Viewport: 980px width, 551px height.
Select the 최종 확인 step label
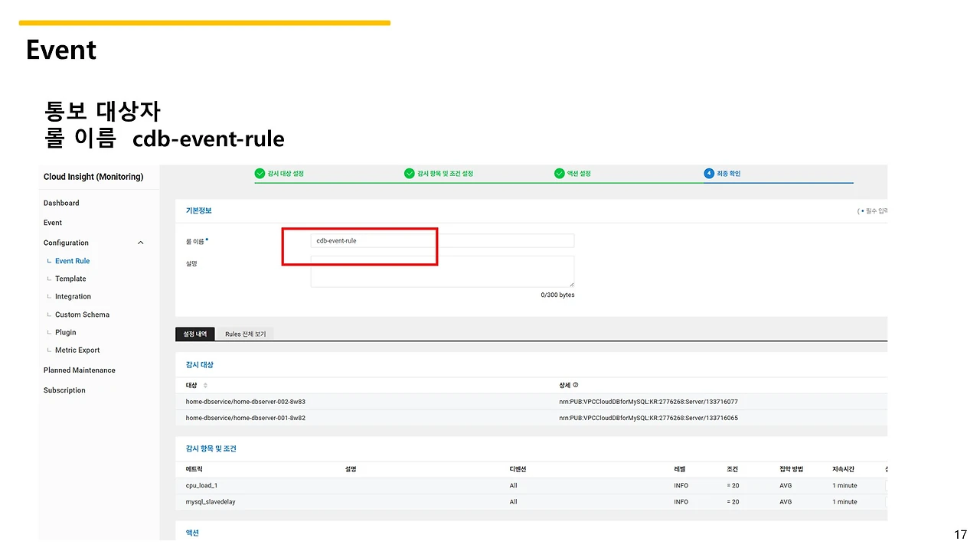tap(729, 174)
